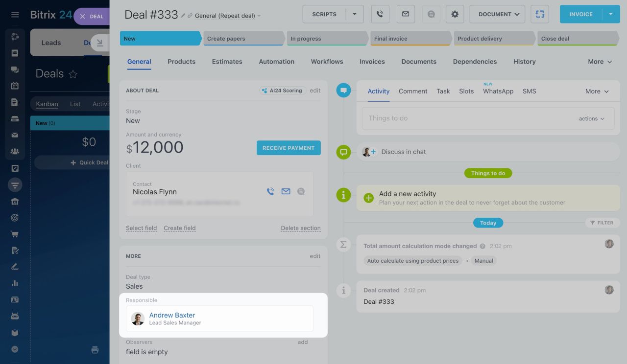Image resolution: width=627 pixels, height=364 pixels.
Task: Set stage to Product delivery
Action: coord(495,39)
